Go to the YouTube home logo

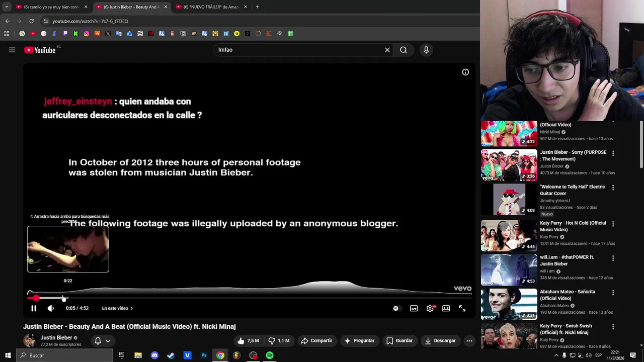(40, 50)
